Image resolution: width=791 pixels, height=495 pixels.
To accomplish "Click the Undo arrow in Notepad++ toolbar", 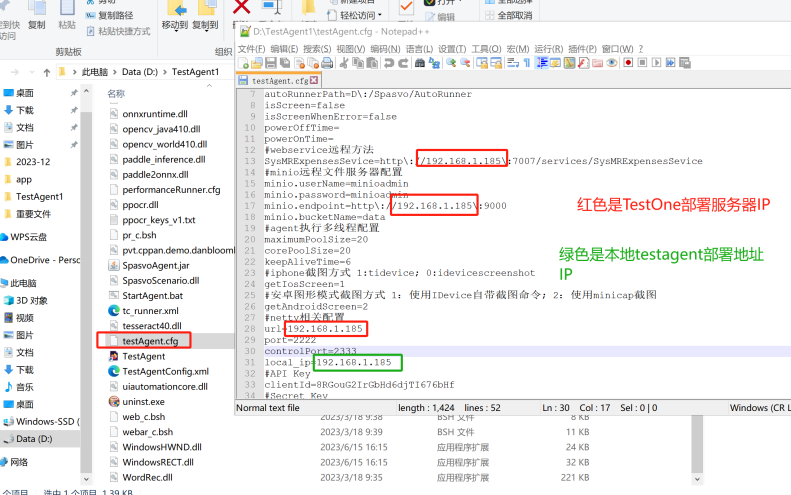I will pyautogui.click(x=389, y=63).
